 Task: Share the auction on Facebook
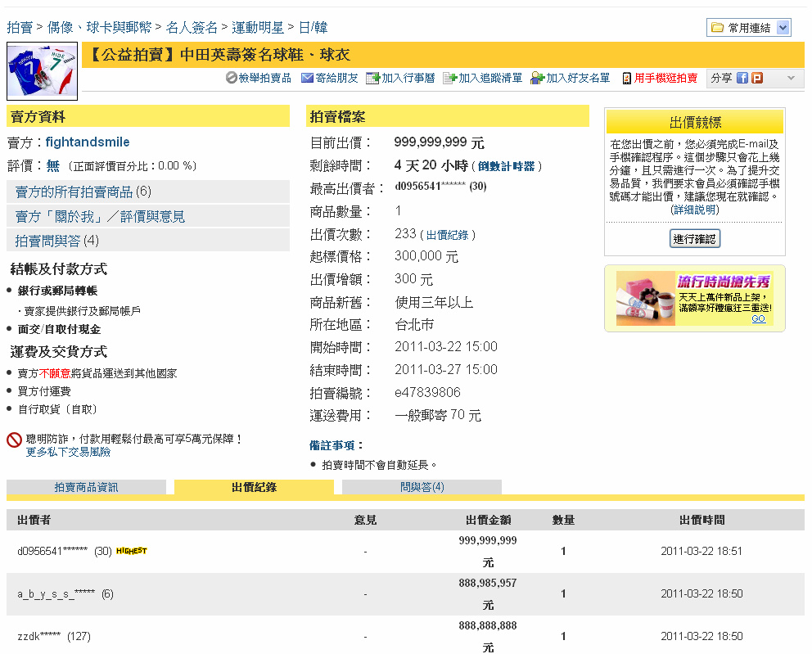pos(742,78)
